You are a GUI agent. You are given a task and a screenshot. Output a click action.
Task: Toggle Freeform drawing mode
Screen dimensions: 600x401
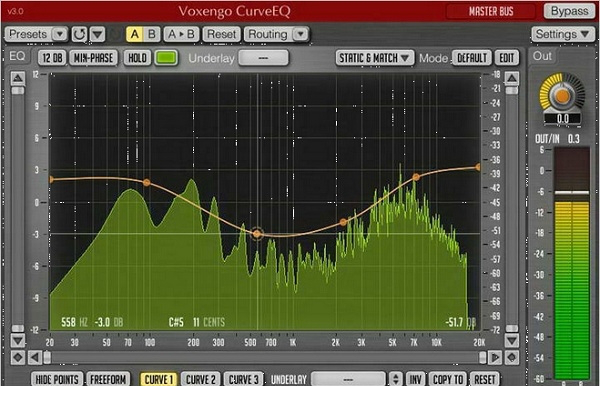coord(108,380)
